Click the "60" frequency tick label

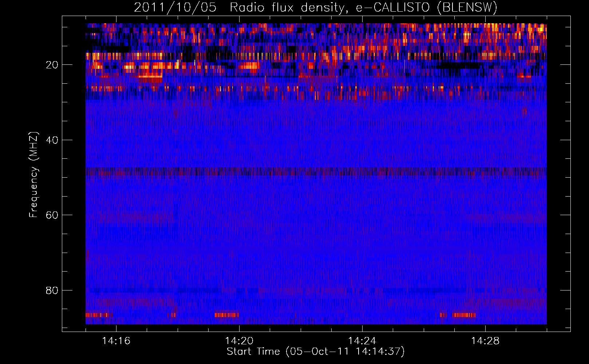[x=52, y=215]
